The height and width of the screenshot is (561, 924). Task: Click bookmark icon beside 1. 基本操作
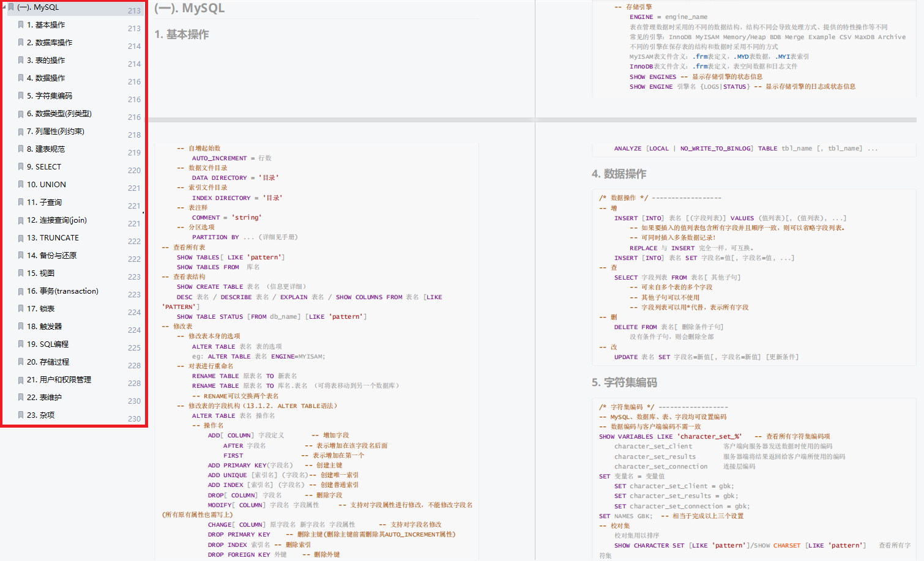coord(21,25)
